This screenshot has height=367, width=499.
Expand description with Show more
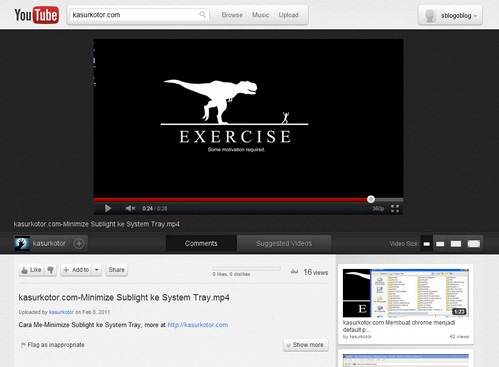[x=306, y=345]
